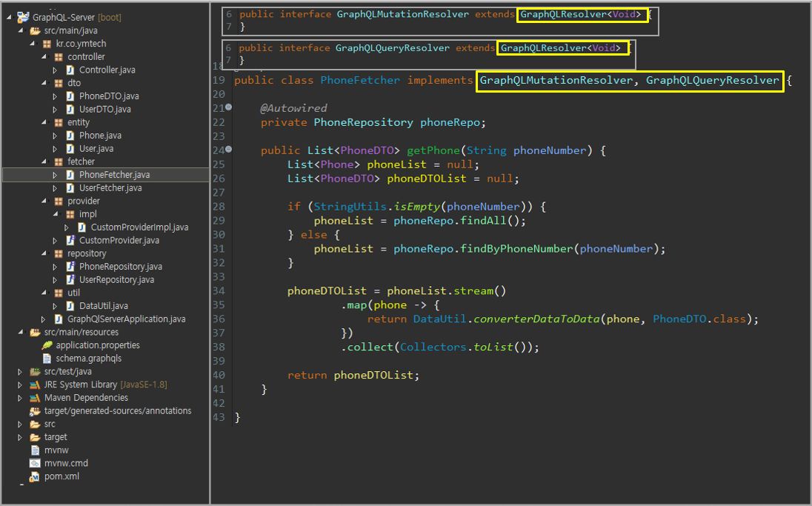Click the PhoneRepository type in code

tap(362, 122)
